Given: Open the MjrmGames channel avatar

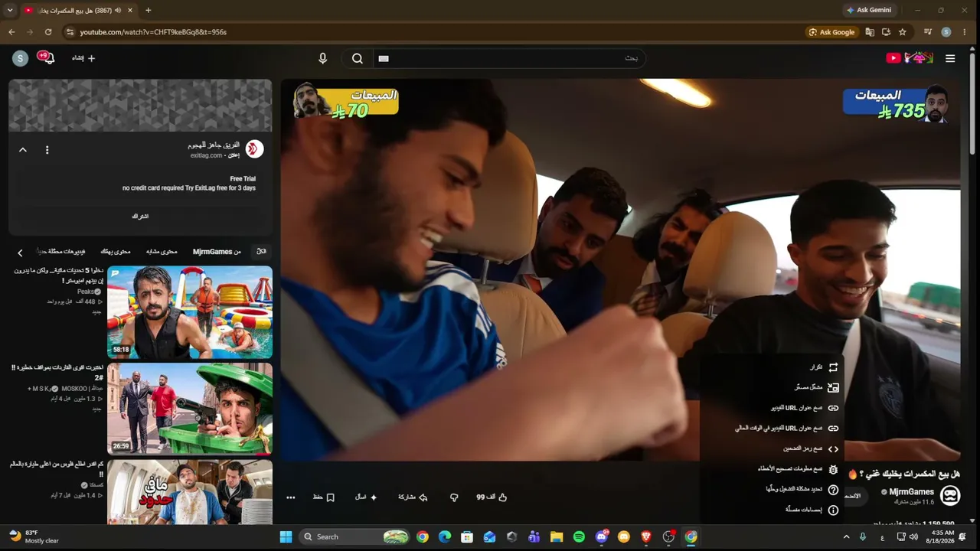Looking at the screenshot, I should pos(950,496).
